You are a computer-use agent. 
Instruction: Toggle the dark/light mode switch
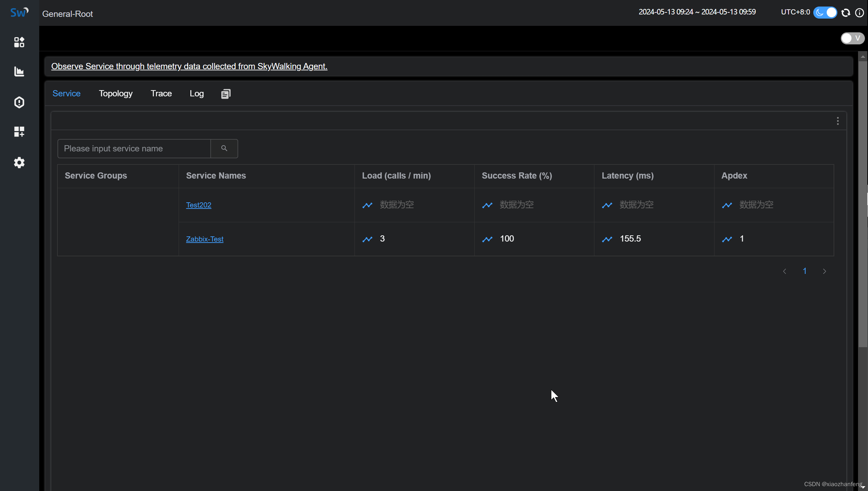(x=826, y=12)
